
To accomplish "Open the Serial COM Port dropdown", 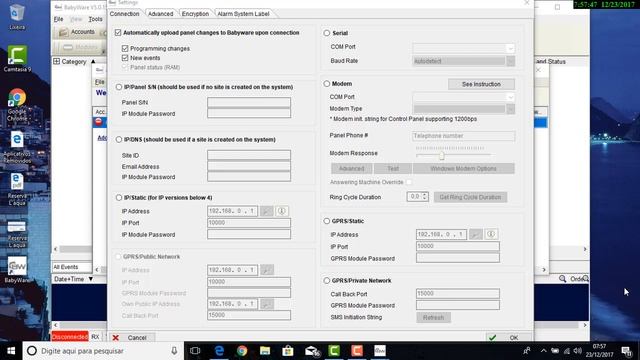I will (x=510, y=48).
